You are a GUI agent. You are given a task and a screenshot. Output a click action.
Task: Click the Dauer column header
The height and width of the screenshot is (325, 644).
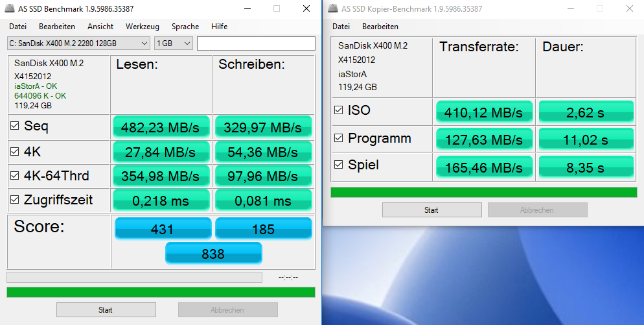[562, 47]
